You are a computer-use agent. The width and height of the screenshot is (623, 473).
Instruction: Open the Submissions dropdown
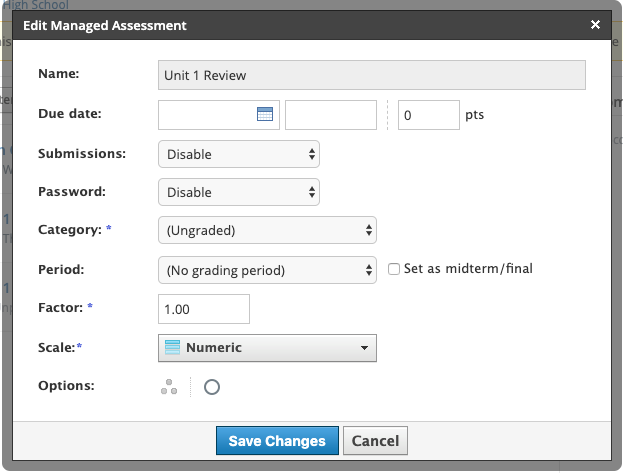pos(238,154)
